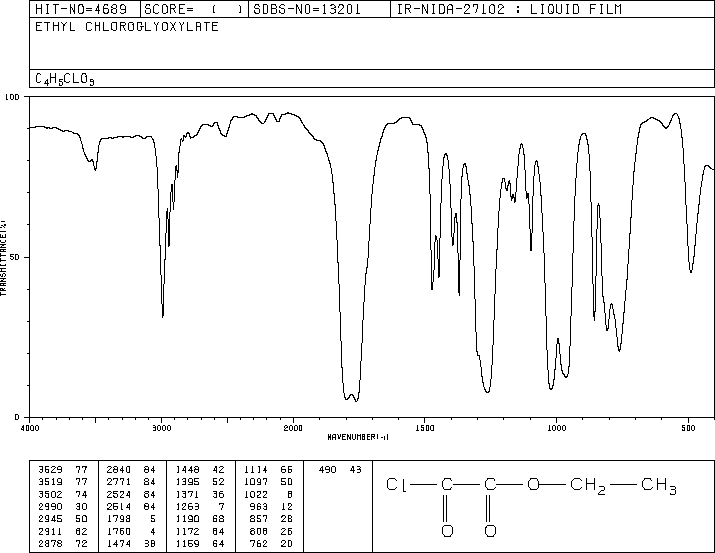This screenshot has width=715, height=553.
Task: Click the '500' wavenumber axis label
Action: 688,428
